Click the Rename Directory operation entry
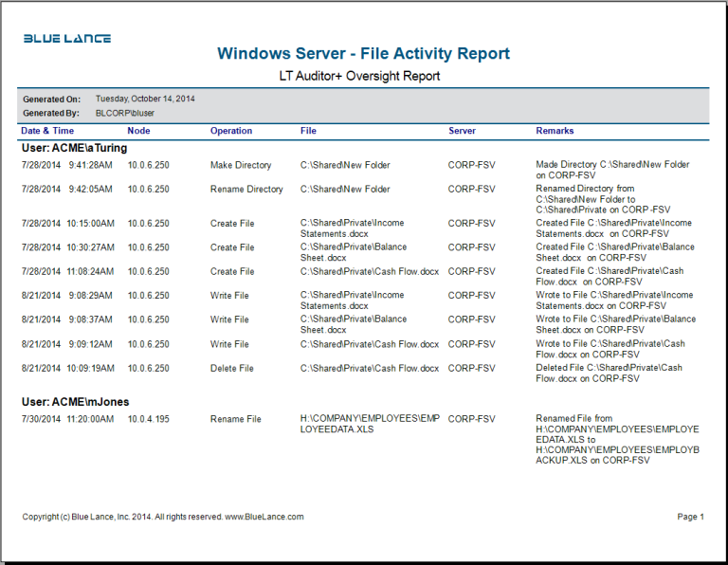 pyautogui.click(x=246, y=190)
